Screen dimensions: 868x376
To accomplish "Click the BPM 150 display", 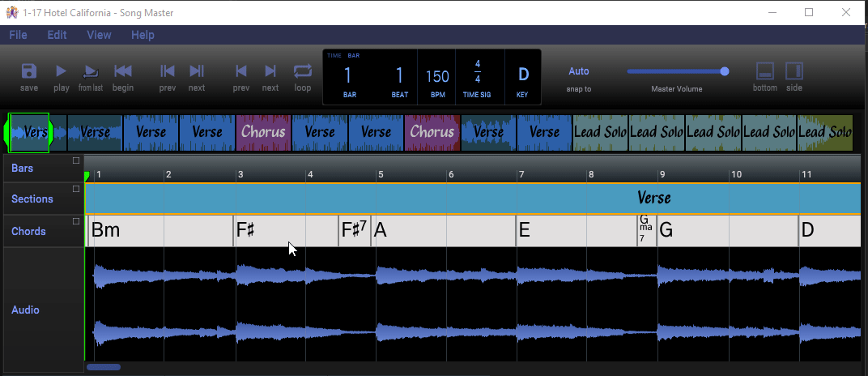I will click(437, 77).
